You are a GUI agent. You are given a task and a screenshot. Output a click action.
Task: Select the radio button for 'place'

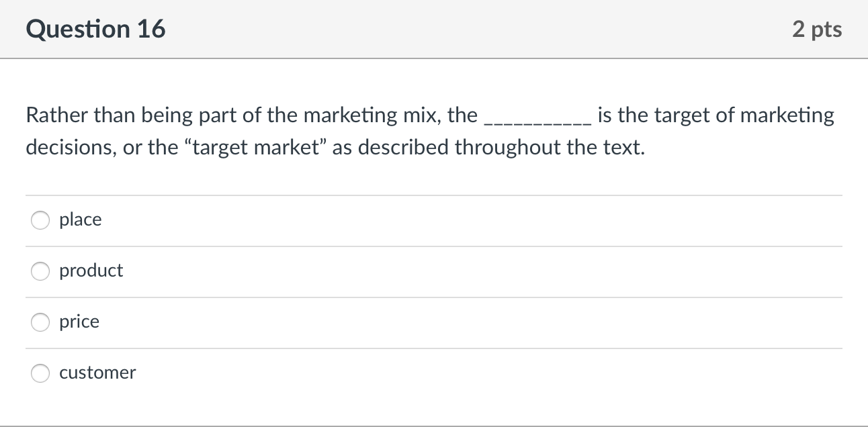40,220
